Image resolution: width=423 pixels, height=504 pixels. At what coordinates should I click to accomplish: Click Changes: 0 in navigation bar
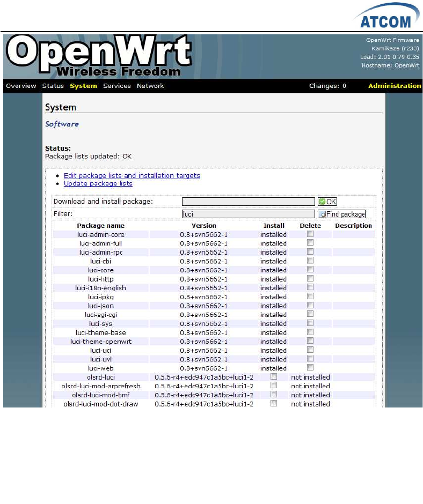[327, 86]
